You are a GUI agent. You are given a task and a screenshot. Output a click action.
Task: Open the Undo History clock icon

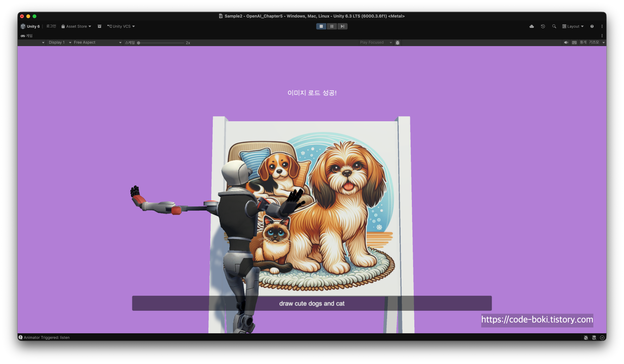click(543, 26)
